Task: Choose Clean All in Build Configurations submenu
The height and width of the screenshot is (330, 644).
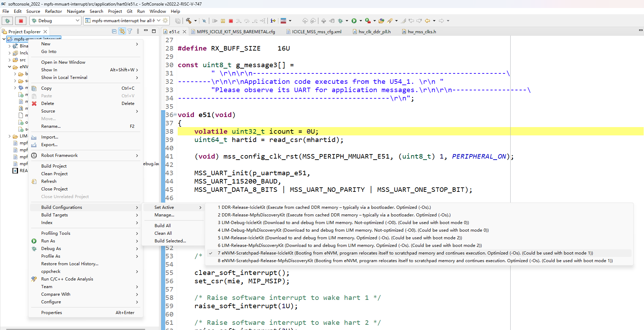Action: click(173, 233)
